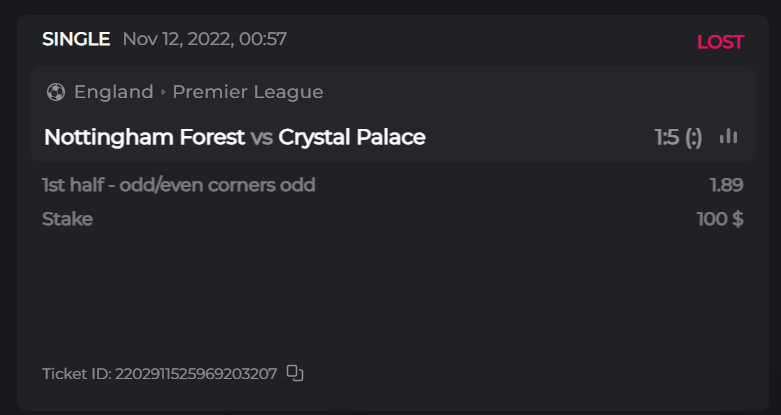Click the Nov 12, 2022 timestamp
This screenshot has height=415, width=781.
pyautogui.click(x=205, y=40)
